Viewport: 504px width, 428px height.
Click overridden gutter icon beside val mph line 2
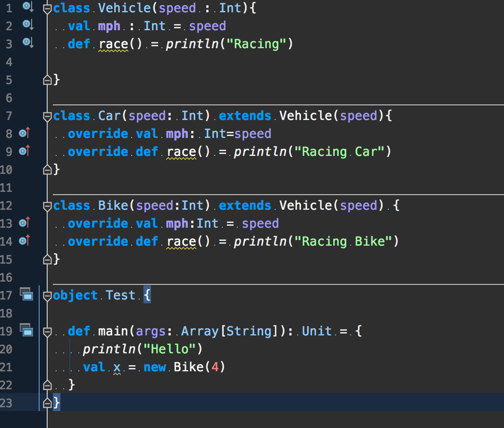pyautogui.click(x=28, y=25)
